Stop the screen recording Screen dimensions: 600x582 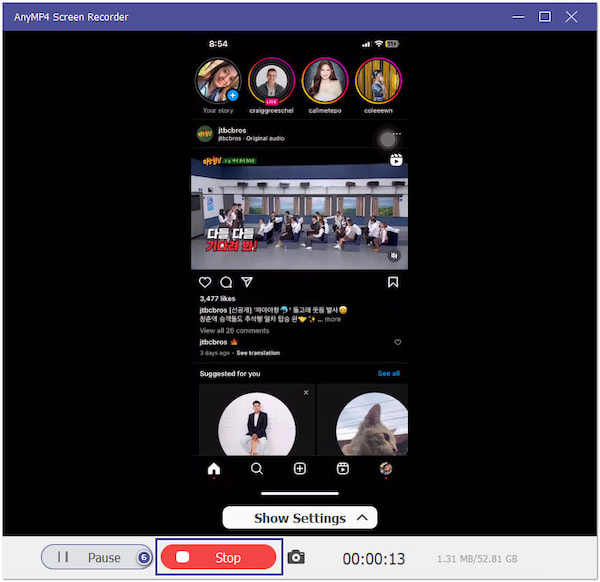point(218,557)
